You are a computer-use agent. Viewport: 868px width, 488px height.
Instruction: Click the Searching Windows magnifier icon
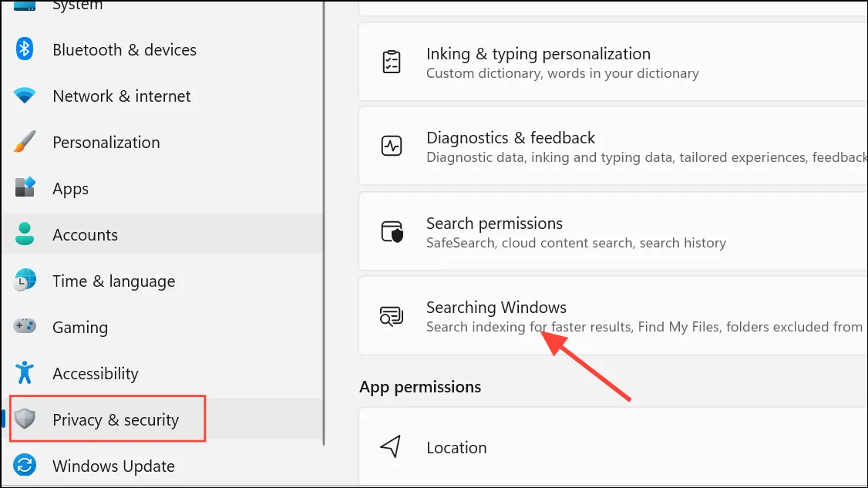392,316
